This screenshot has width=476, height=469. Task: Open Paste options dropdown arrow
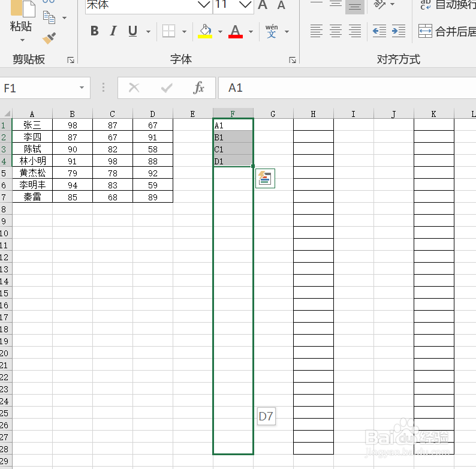[22, 40]
